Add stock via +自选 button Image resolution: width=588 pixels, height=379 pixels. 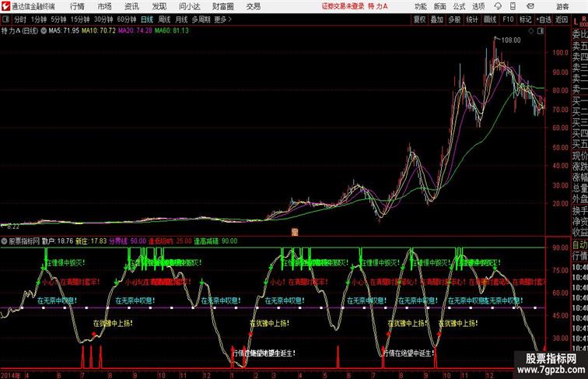544,19
